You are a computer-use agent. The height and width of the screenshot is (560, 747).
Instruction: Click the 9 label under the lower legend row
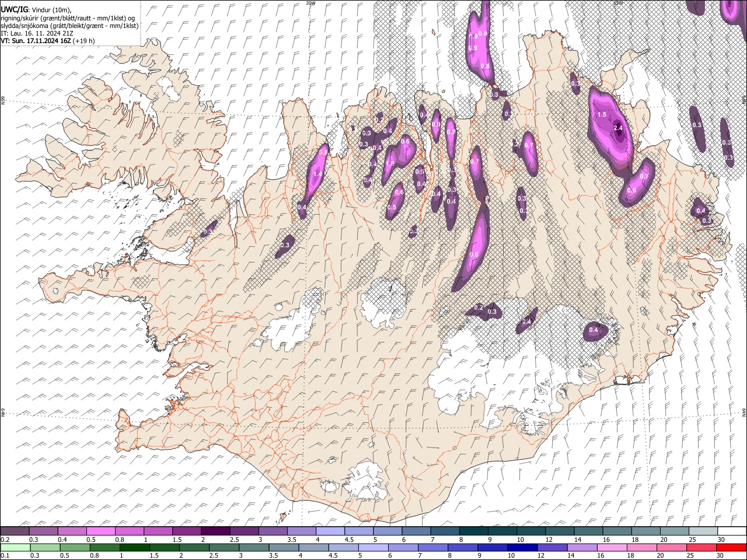coord(481,555)
